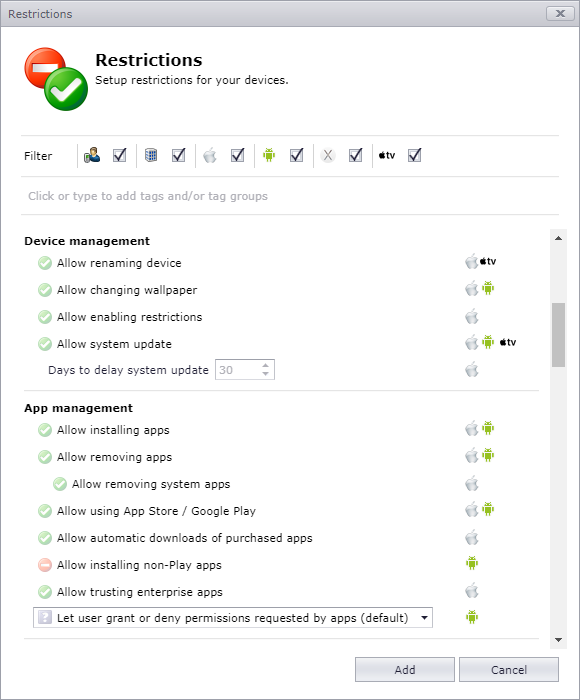
Task: Uncheck the user filter checkbox
Action: (x=120, y=155)
